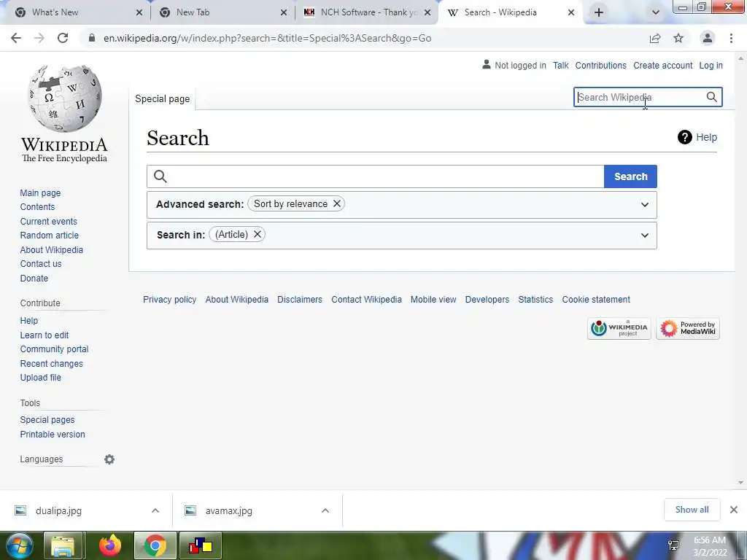Open the Upload file link
This screenshot has height=560, width=747.
[41, 378]
